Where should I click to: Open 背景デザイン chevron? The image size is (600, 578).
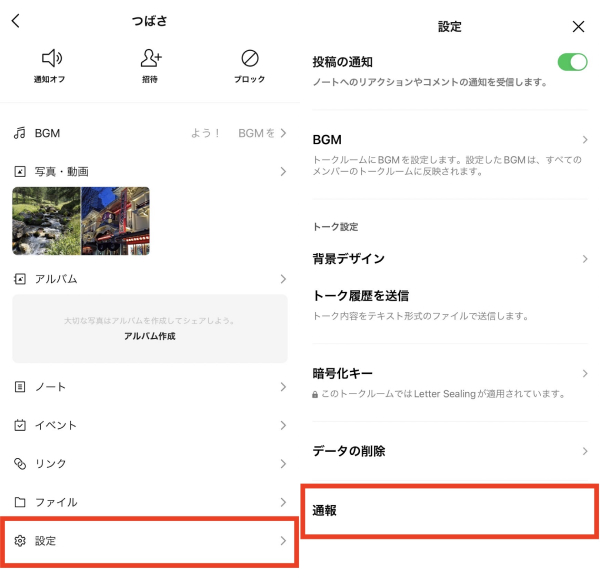585,259
